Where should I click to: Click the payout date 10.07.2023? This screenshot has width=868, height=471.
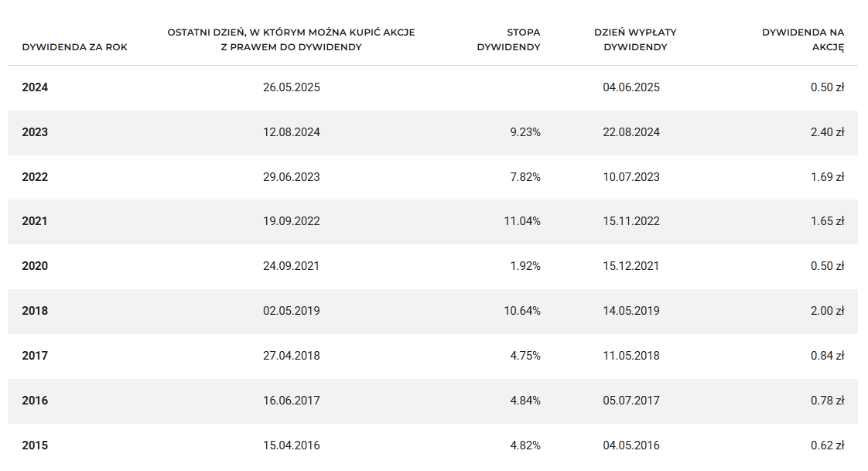(x=631, y=177)
